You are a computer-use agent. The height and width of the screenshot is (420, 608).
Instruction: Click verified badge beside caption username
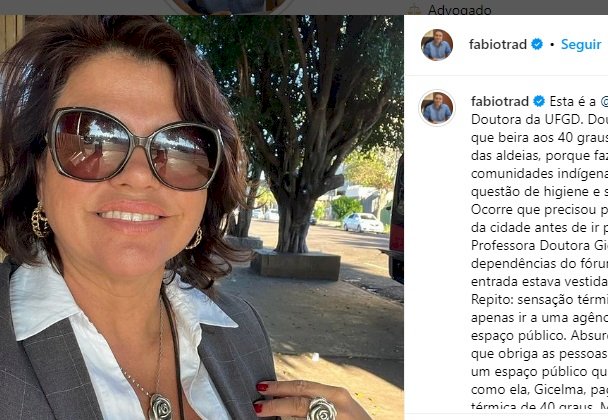tap(539, 101)
